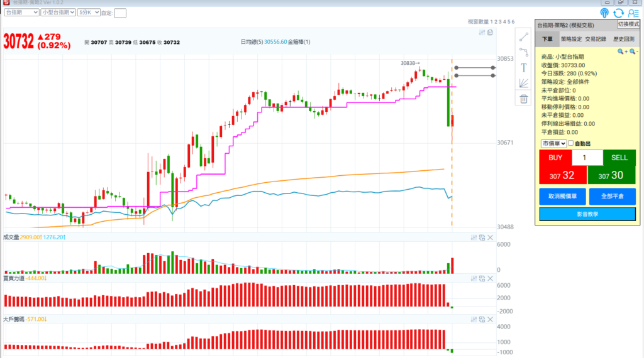This screenshot has height=358, width=644.
Task: Expand the 小型台指期 product dropdown
Action: coord(58,12)
